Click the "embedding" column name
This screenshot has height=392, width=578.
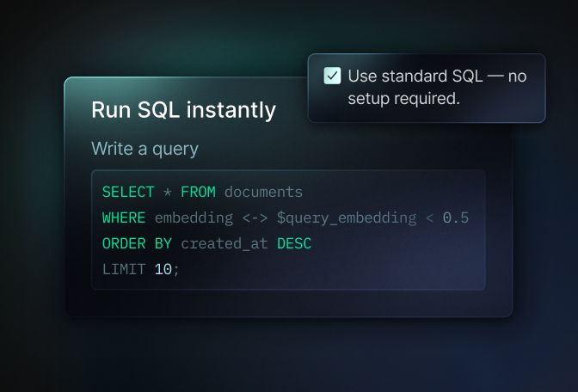[x=194, y=217]
